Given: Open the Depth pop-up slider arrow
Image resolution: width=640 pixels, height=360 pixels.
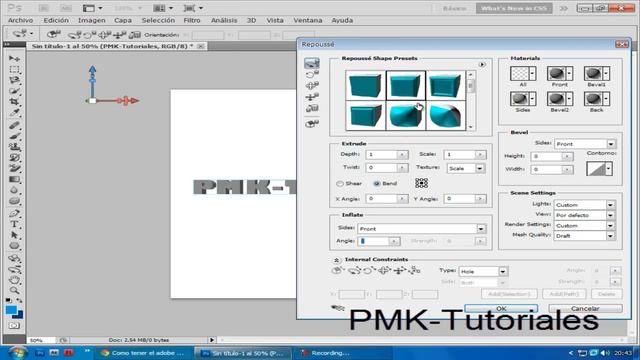Looking at the screenshot, I should coord(402,155).
